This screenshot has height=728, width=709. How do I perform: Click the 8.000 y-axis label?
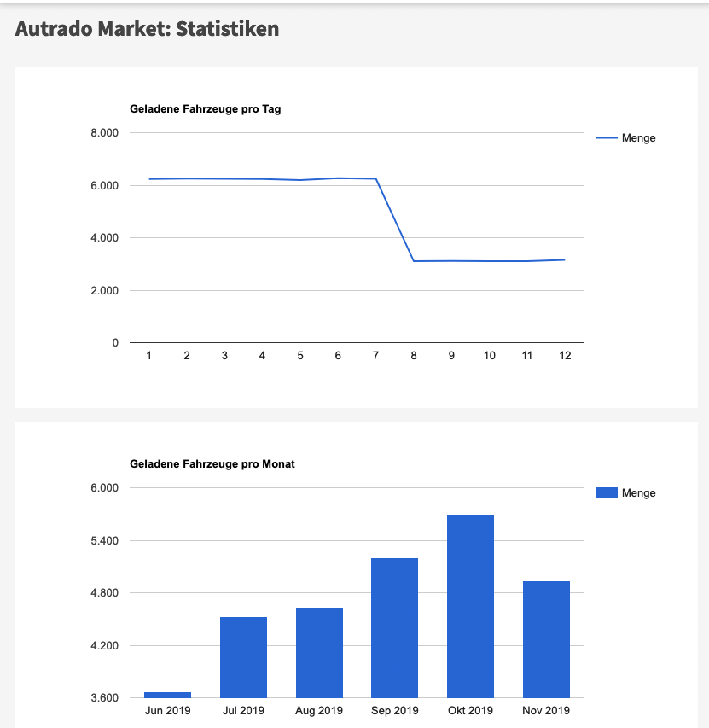(x=104, y=133)
